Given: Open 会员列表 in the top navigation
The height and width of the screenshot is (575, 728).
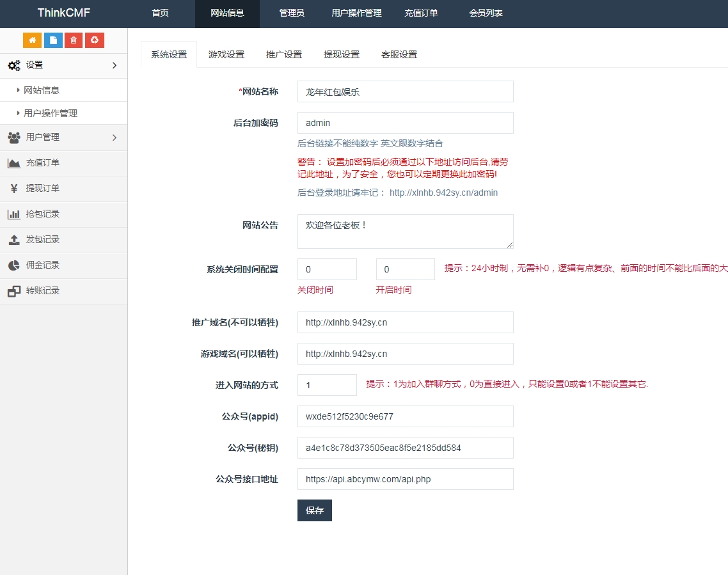Looking at the screenshot, I should 486,13.
